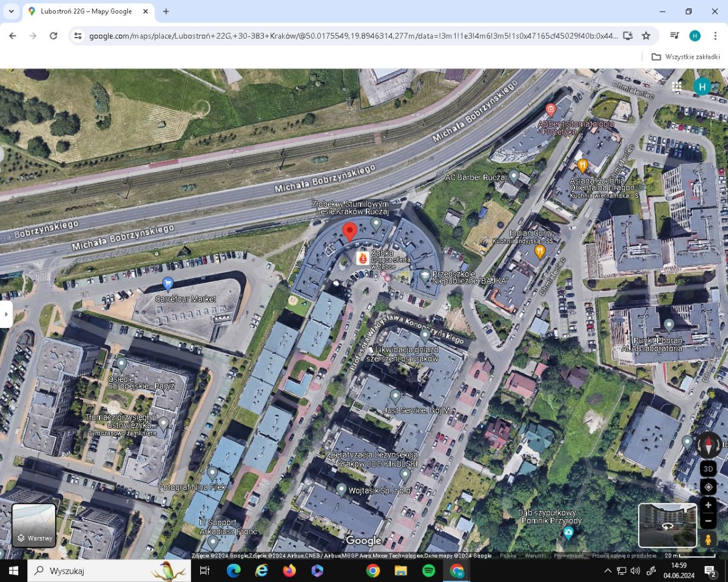728x582 pixels.
Task: Open the Chrome three-dot menu
Action: click(715, 36)
